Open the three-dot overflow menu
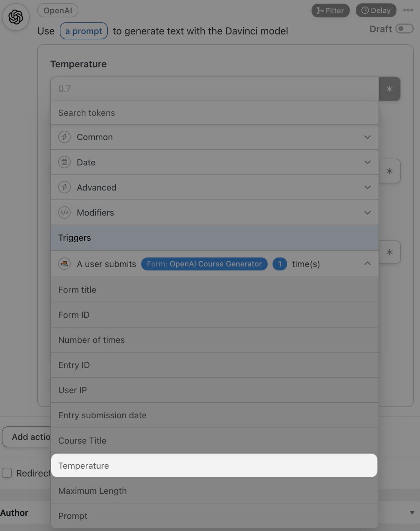This screenshot has width=420, height=531. (408, 10)
